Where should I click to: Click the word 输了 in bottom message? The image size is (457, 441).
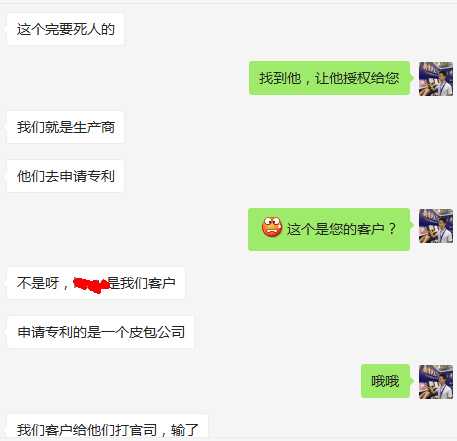[185, 430]
